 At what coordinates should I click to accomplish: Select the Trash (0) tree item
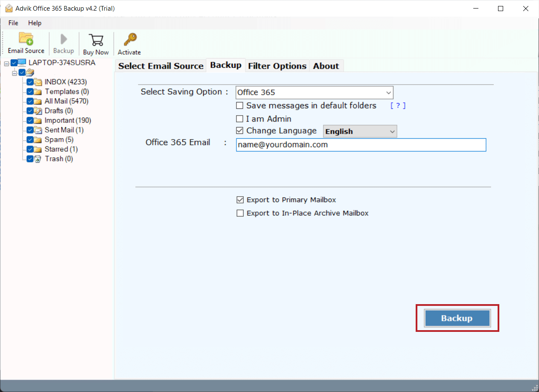59,159
